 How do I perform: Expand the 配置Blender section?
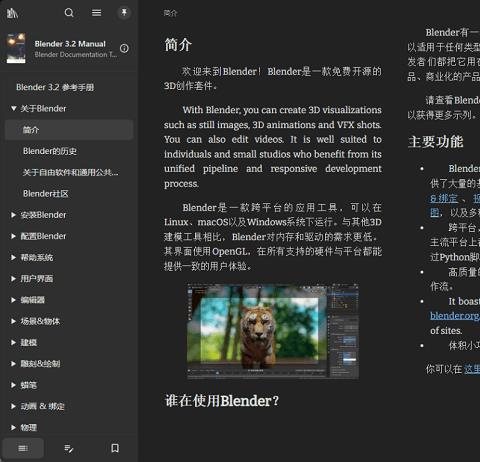tap(13, 236)
